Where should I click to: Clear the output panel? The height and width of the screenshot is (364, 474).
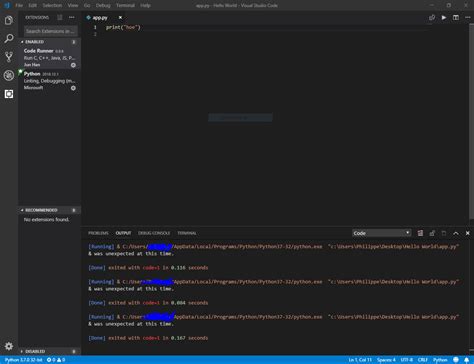(420, 233)
